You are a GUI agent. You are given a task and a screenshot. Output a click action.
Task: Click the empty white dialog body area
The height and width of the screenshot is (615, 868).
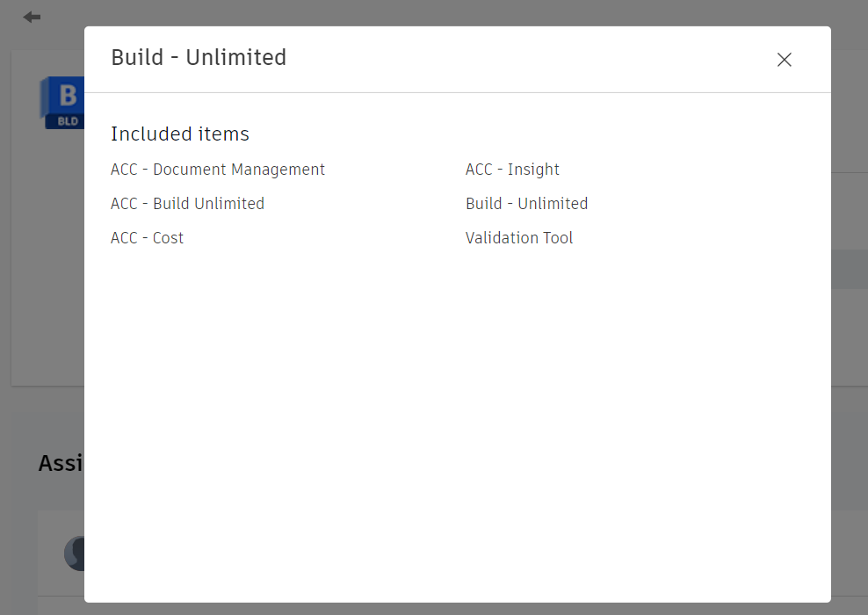click(x=457, y=422)
